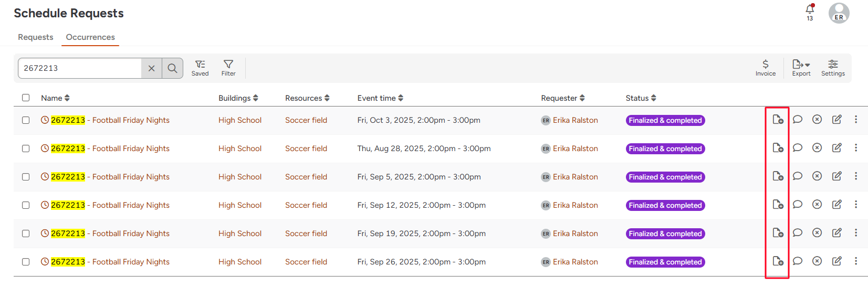Open the Erika Ralston requester link in first row
The height and width of the screenshot is (308, 868).
(575, 120)
